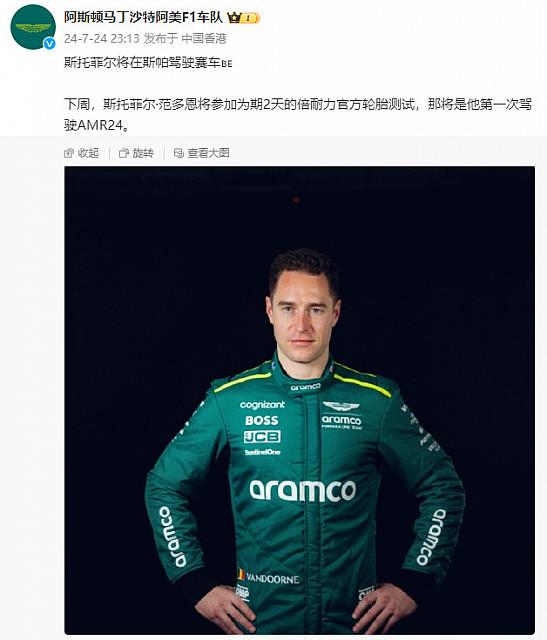Open the 阿斯顿马丁沙特阿美F1车队 profile name
This screenshot has height=640, width=547.
[143, 18]
